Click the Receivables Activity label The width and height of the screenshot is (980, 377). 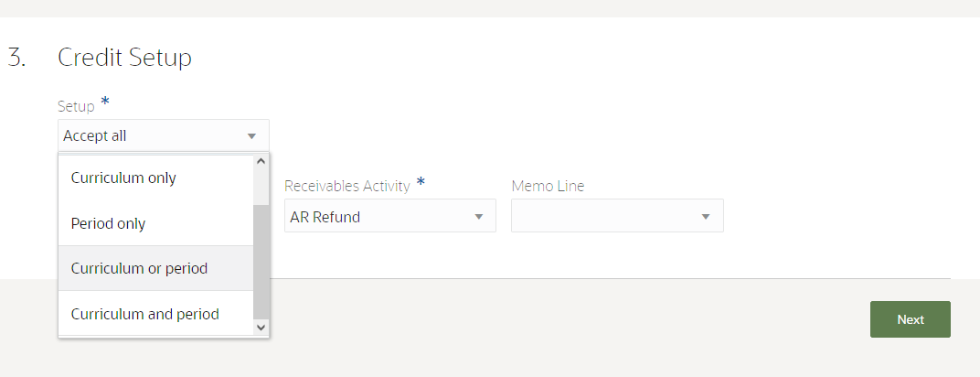coord(346,186)
